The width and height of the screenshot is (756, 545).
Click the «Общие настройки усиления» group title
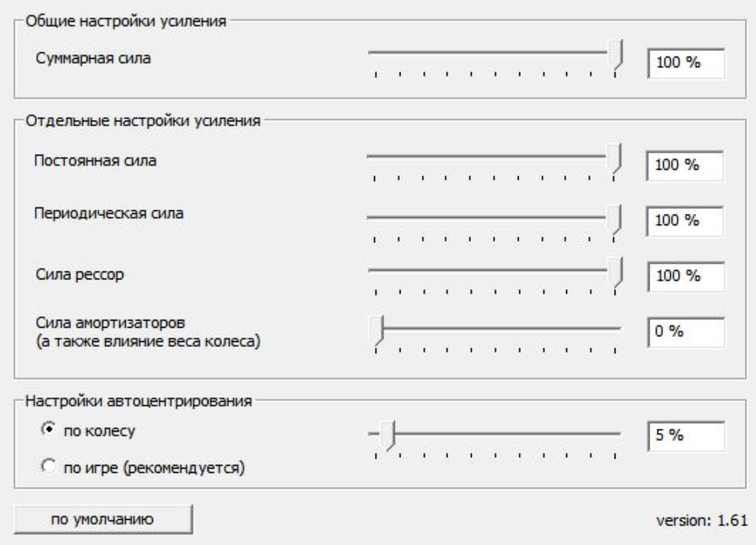(125, 21)
